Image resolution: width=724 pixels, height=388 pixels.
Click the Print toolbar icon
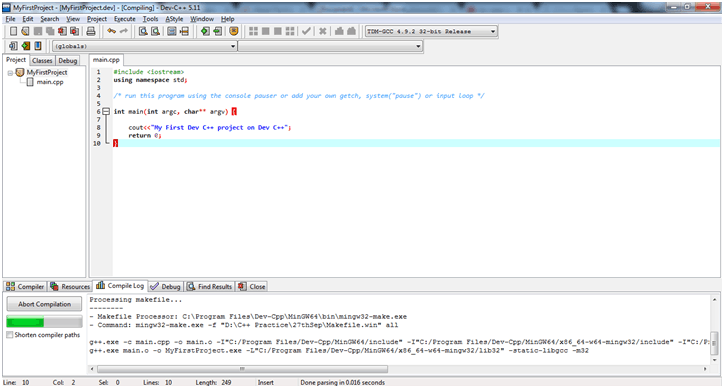(91, 31)
